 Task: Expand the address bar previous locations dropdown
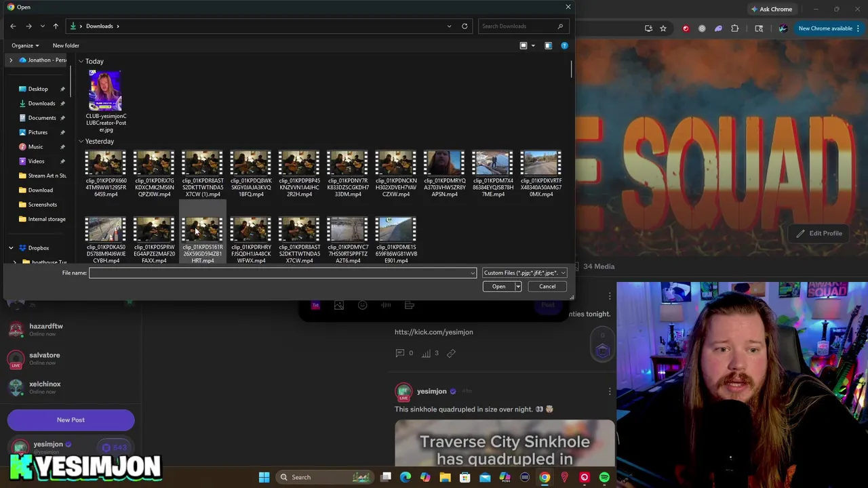[x=449, y=26]
